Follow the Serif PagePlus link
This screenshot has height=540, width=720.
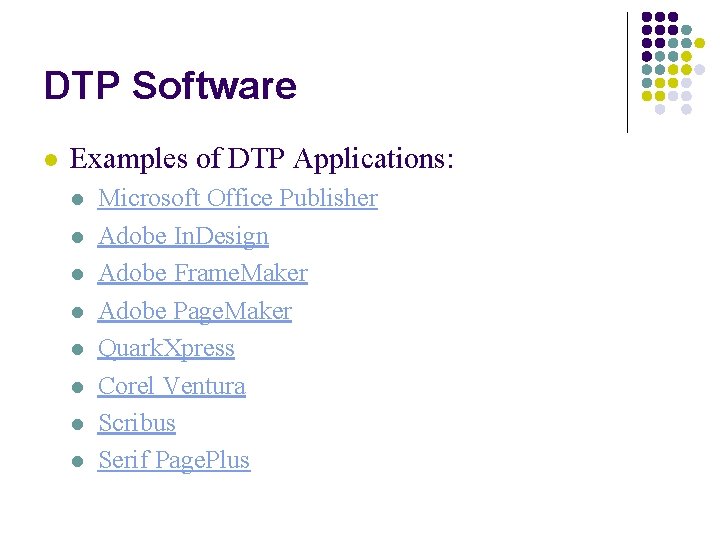(174, 460)
